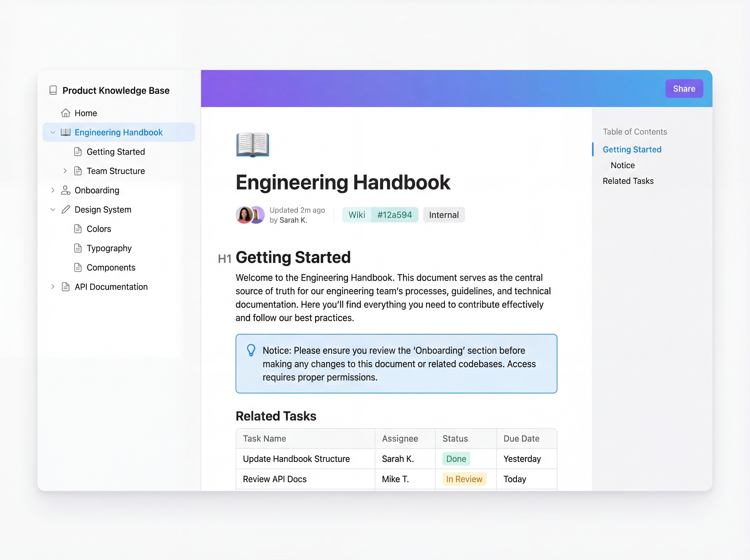Click the Onboarding person icon
Viewport: 750px width, 560px height.
(65, 190)
